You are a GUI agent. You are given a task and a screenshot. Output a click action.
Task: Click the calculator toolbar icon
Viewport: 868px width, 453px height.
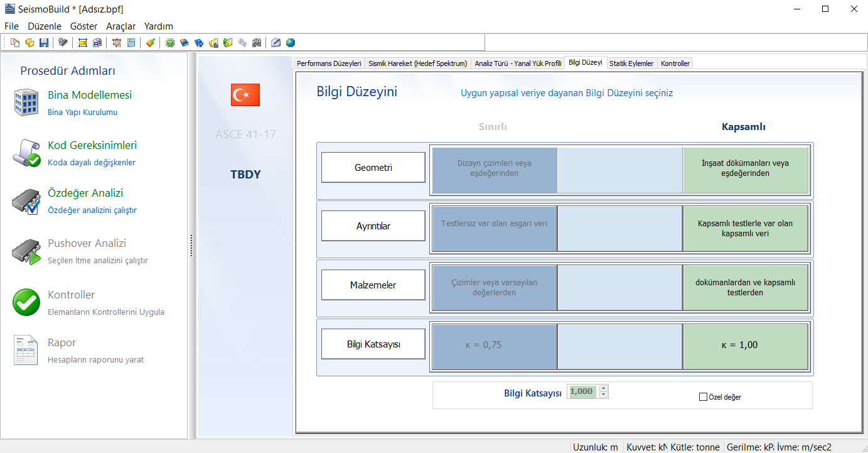(131, 43)
